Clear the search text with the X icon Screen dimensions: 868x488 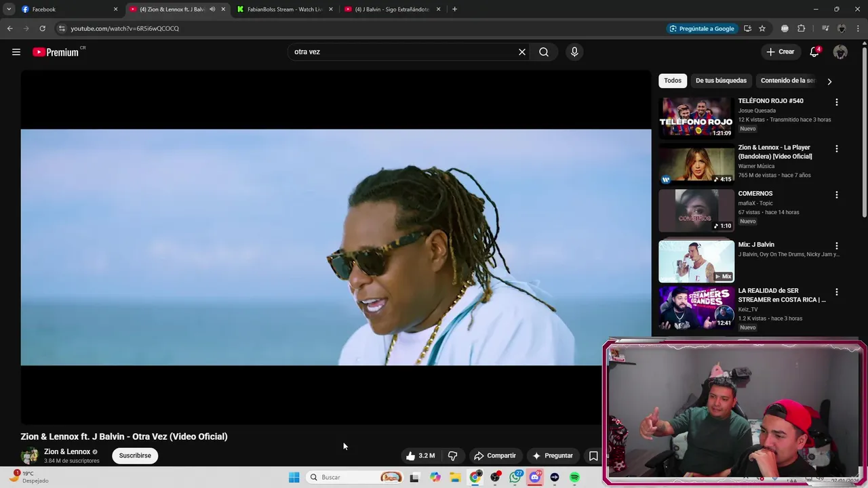(522, 52)
